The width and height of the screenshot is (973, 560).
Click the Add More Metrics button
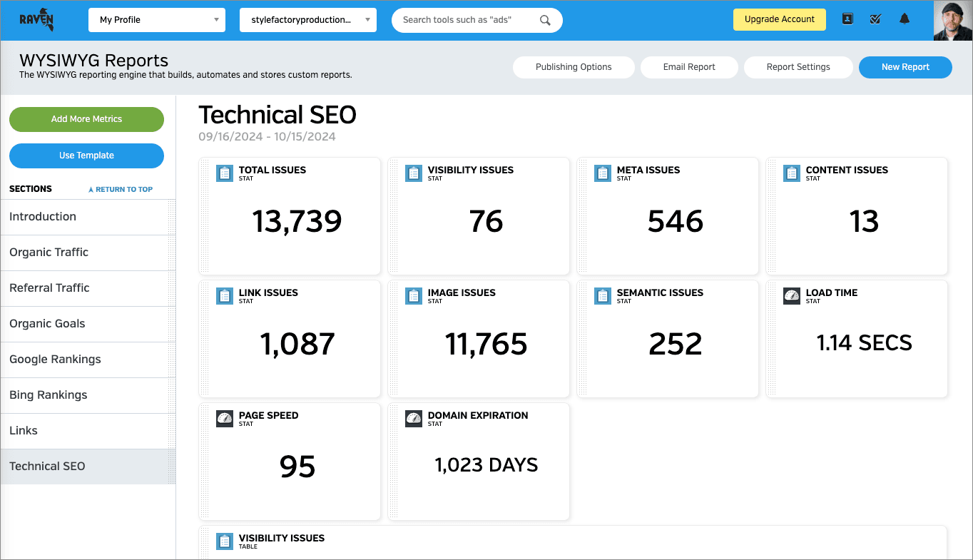tap(86, 119)
